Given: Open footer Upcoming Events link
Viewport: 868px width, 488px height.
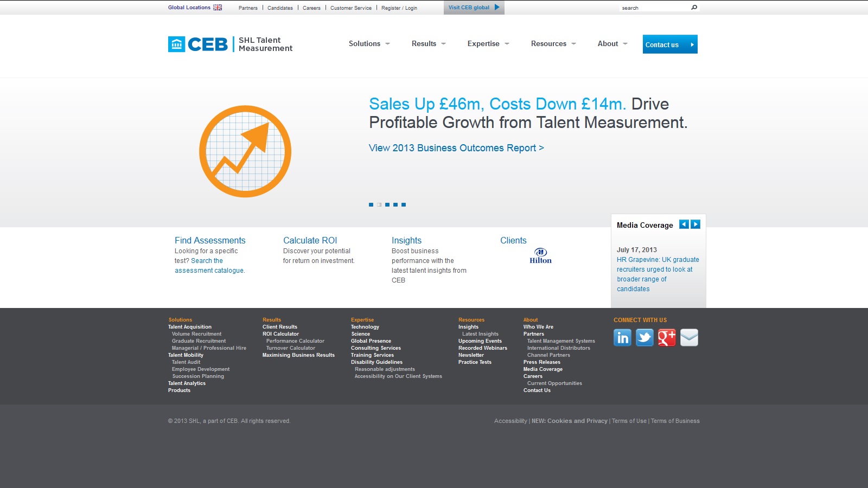Looking at the screenshot, I should 480,341.
